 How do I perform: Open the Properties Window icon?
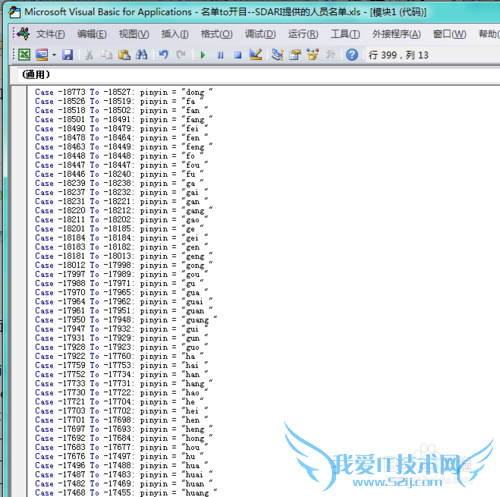pos(295,55)
